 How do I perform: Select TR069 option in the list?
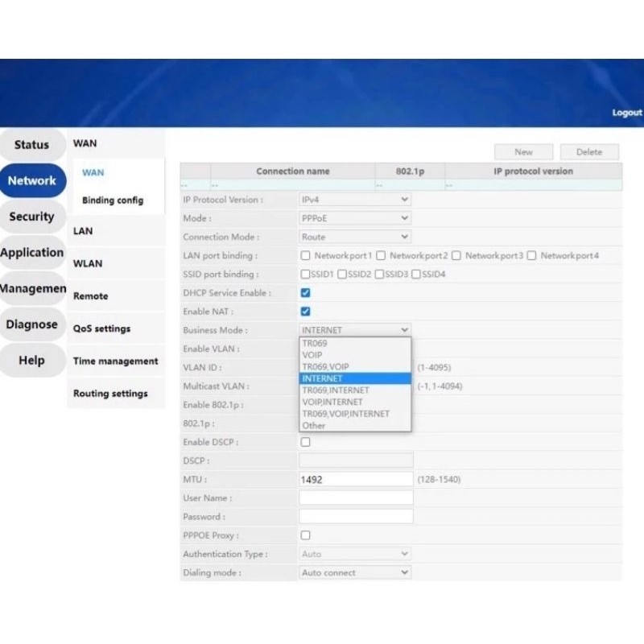coord(315,343)
